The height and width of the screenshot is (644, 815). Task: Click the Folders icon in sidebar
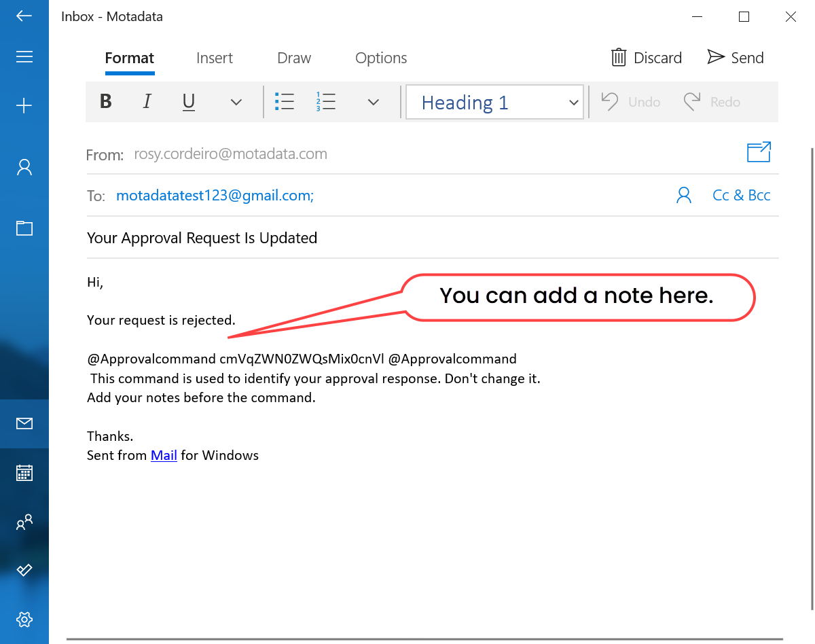[x=24, y=228]
